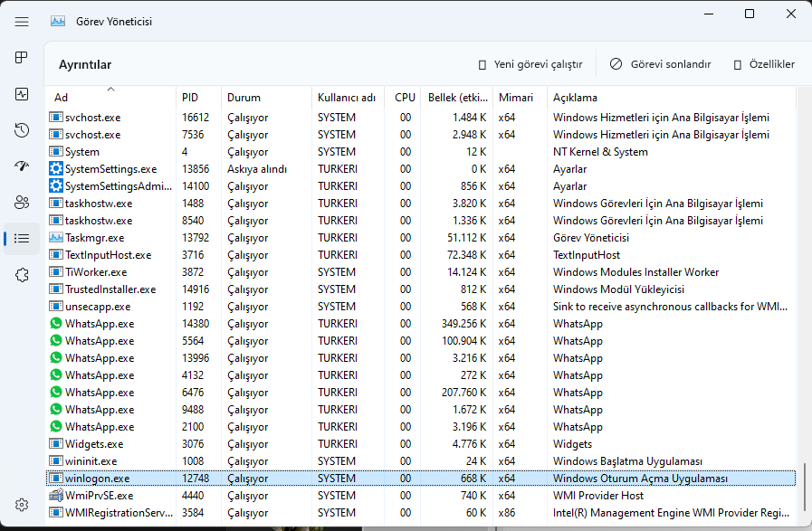Open the Performance page icon
Screen dimensions: 812x531
(22, 94)
